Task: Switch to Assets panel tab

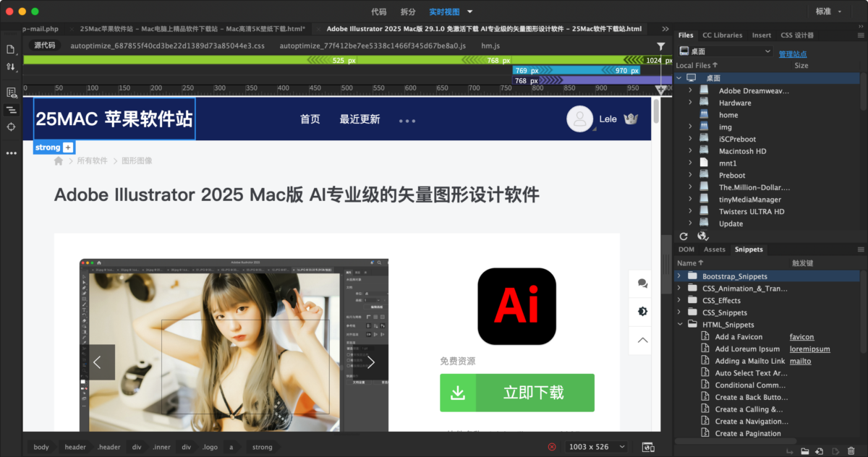Action: (715, 249)
